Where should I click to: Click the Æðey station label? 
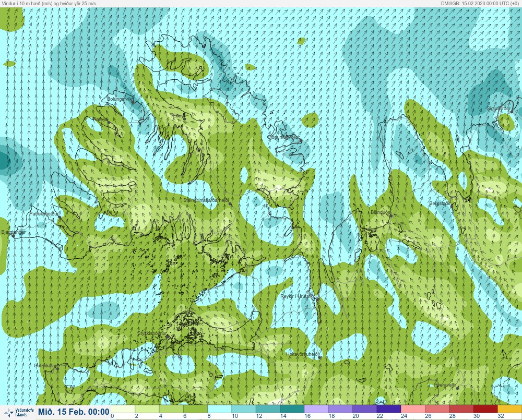tap(178, 115)
